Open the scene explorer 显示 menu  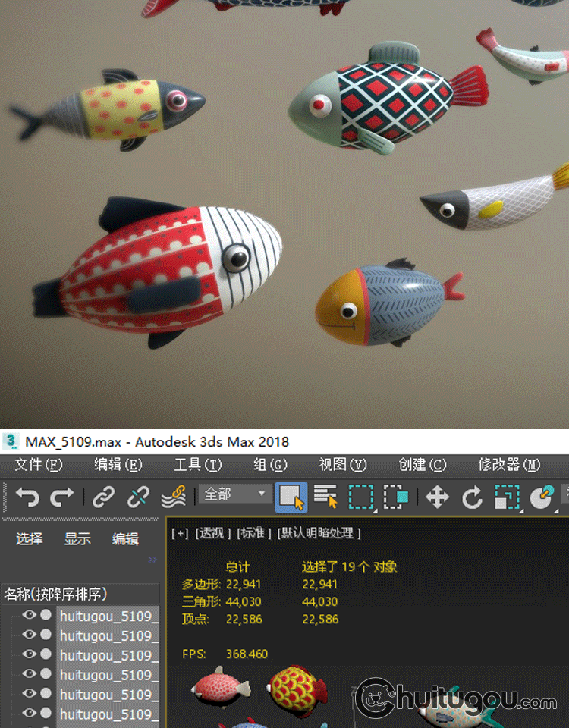click(x=77, y=538)
